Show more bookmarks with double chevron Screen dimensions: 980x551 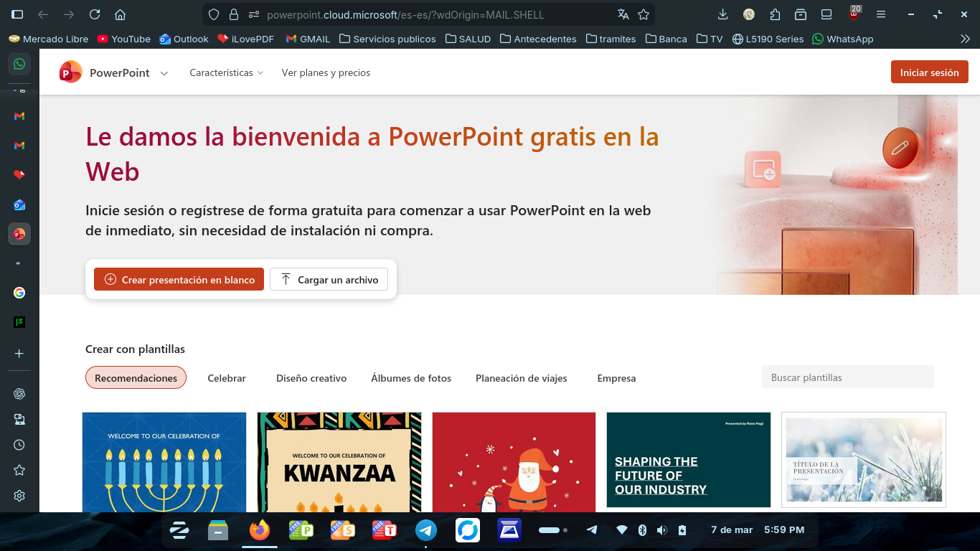[x=965, y=39]
